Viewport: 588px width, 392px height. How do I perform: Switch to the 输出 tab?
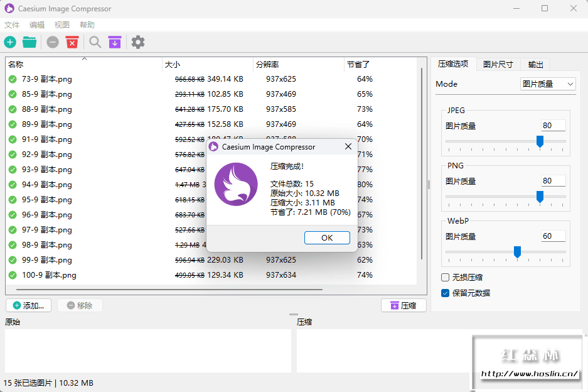535,65
